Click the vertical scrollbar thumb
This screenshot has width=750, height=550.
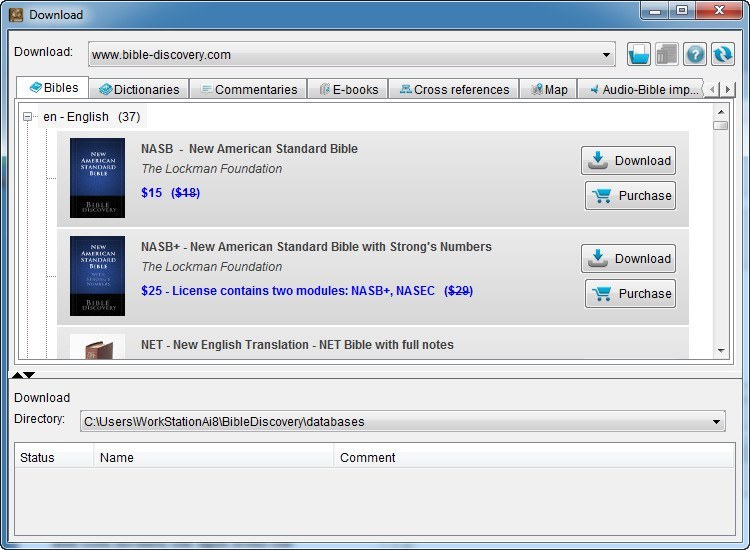point(720,125)
